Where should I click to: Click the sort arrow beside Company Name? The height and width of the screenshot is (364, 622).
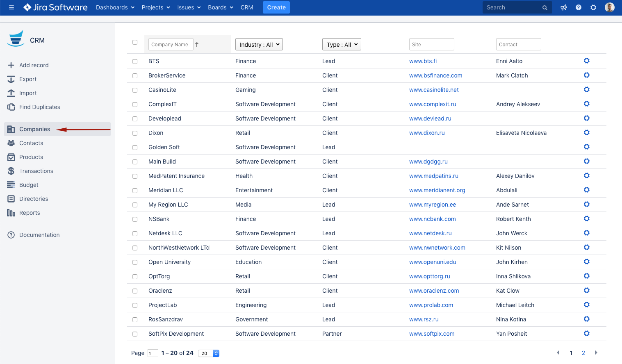tap(197, 45)
